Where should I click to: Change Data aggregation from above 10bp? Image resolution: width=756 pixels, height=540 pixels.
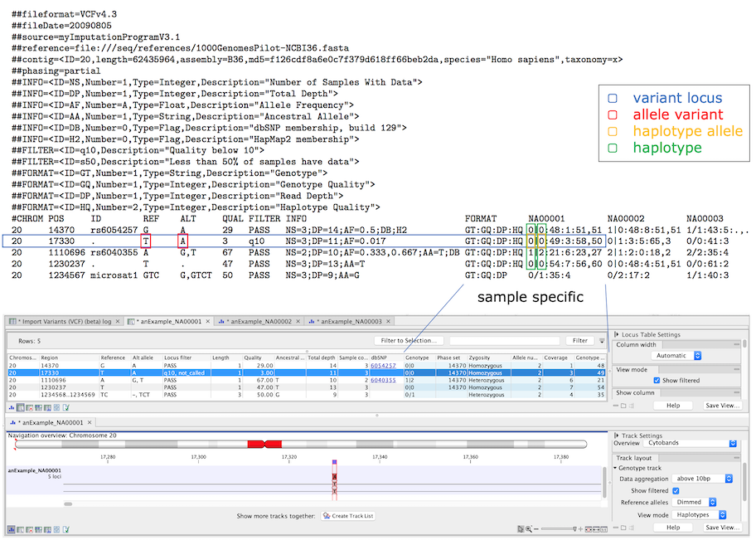click(x=703, y=477)
